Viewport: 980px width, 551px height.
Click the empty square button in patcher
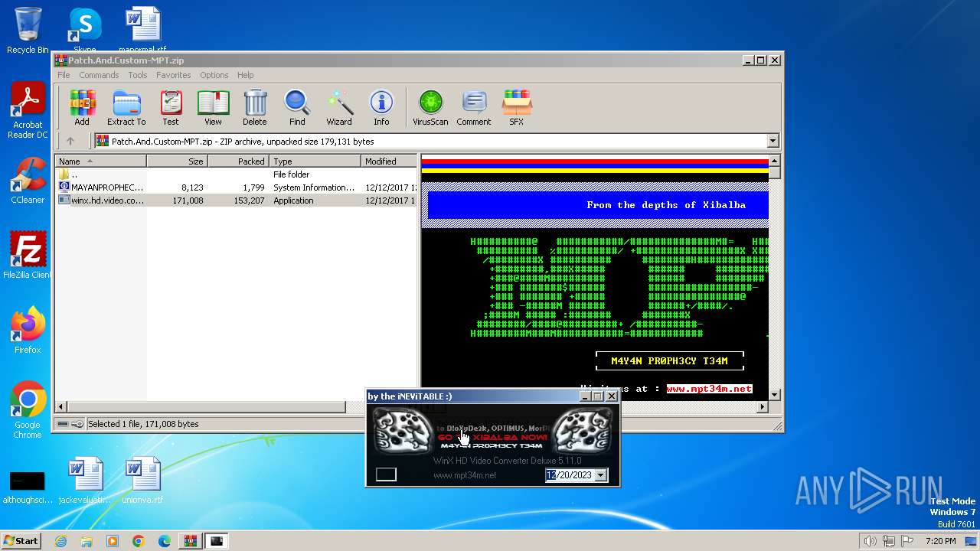(386, 474)
